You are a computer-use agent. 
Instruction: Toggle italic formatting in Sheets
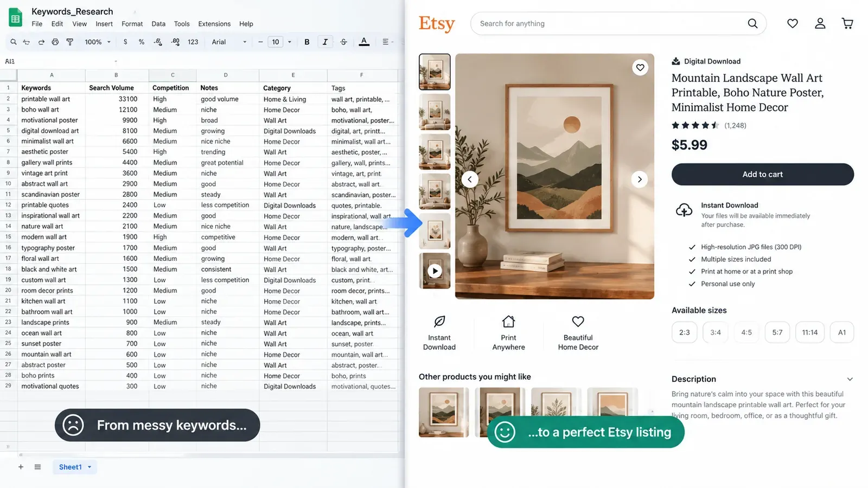point(325,42)
